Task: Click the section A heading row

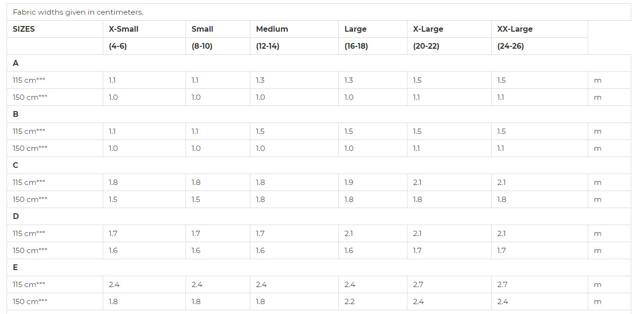Action: pos(319,63)
